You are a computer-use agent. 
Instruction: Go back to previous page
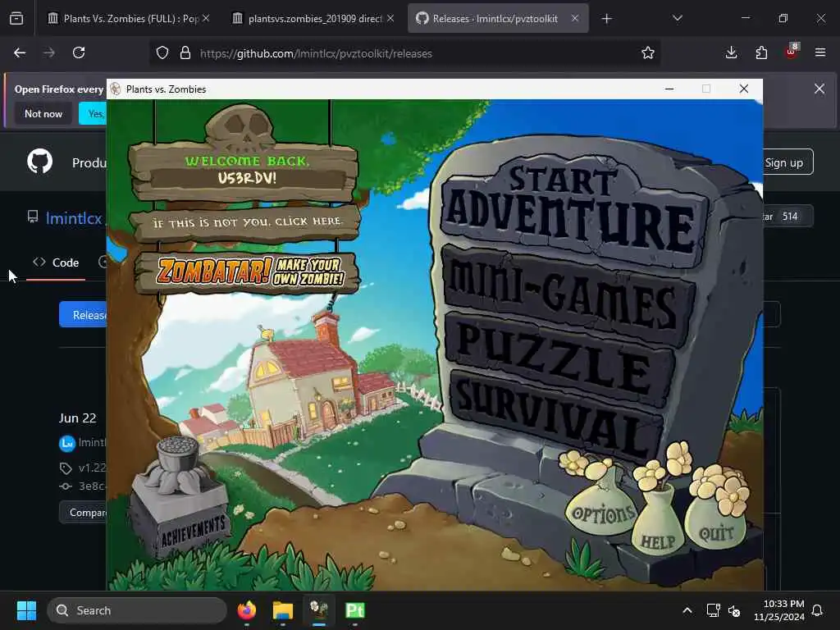20,52
